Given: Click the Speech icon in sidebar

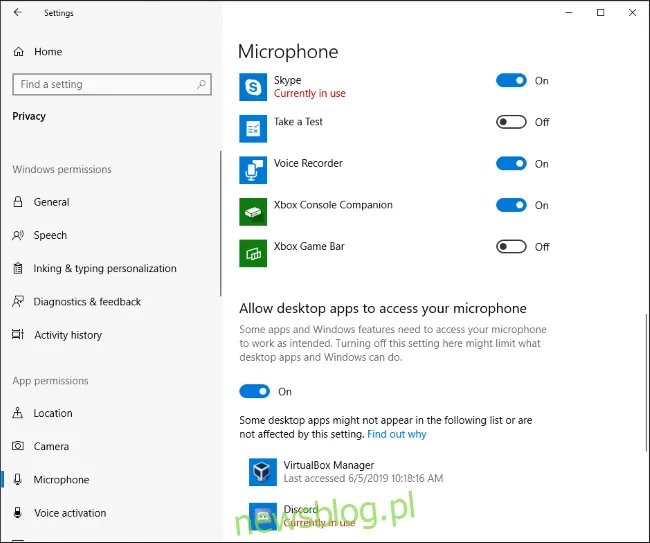Looking at the screenshot, I should coord(18,235).
